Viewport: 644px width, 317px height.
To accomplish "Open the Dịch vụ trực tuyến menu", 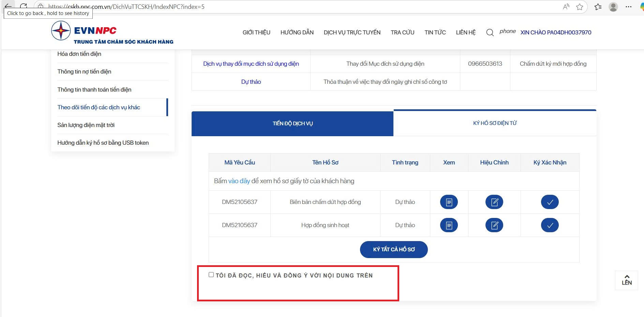I will click(352, 32).
